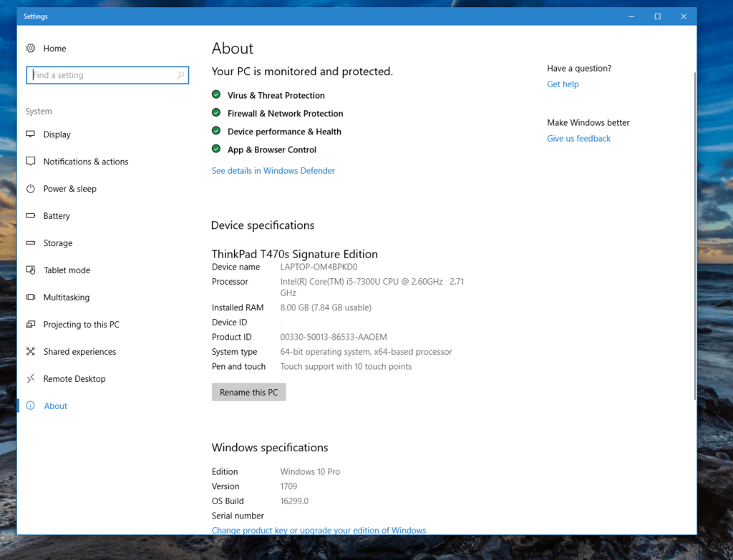Click the Virus & Threat Protection label
This screenshot has height=560, width=733.
pyautogui.click(x=276, y=95)
